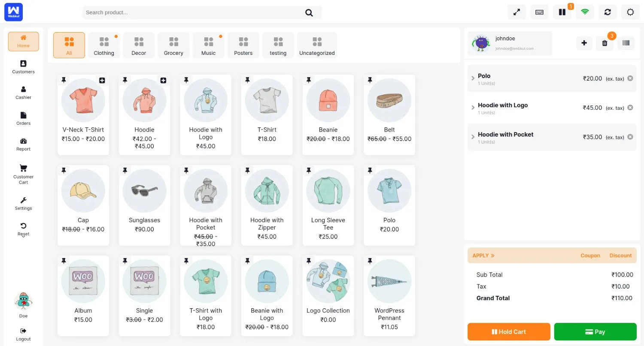644x346 pixels.
Task: Click the barcode scanner icon
Action: (626, 43)
